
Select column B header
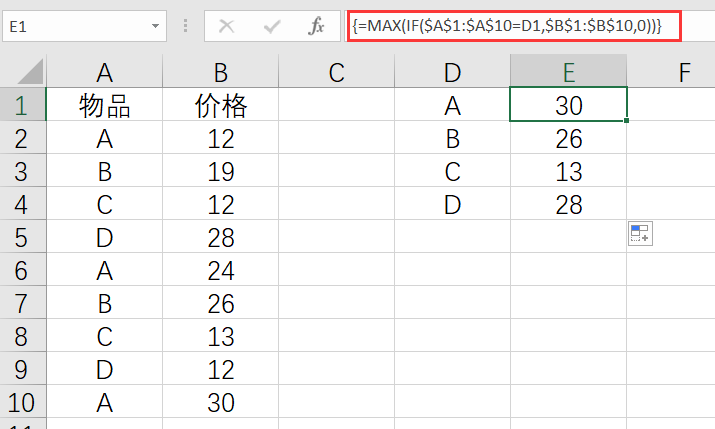(221, 72)
